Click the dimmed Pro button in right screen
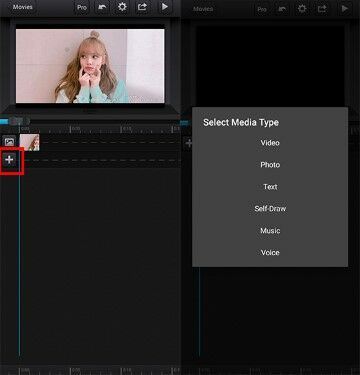The height and width of the screenshot is (375, 360). click(x=262, y=9)
